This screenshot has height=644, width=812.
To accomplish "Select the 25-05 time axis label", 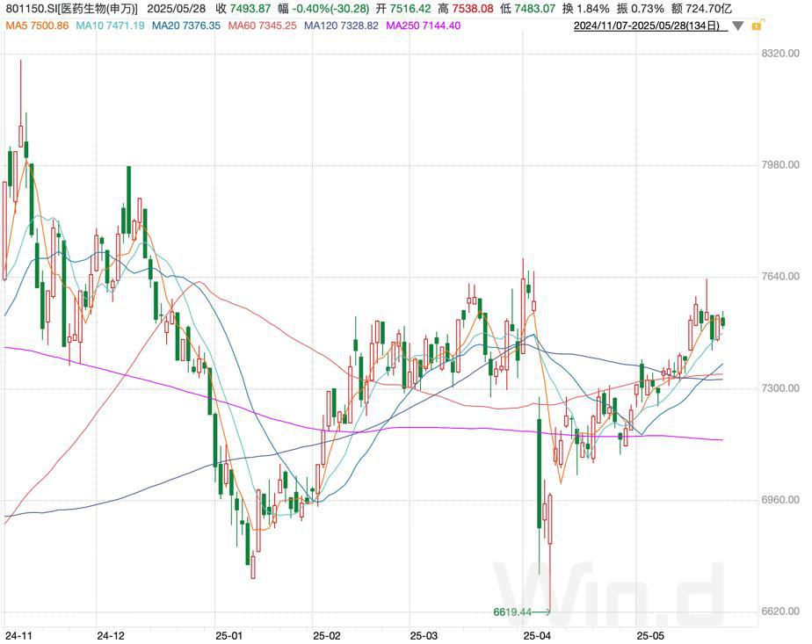I will (650, 636).
